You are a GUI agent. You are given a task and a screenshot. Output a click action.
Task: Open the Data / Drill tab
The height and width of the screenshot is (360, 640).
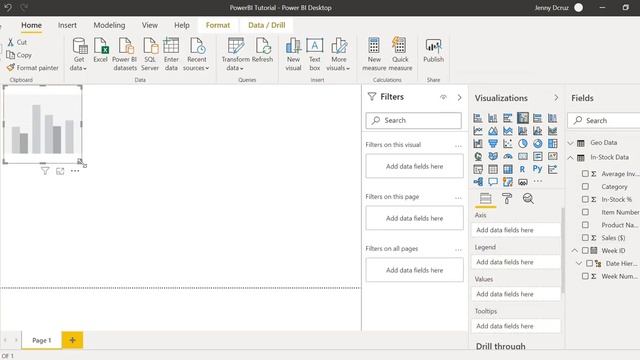(x=267, y=25)
